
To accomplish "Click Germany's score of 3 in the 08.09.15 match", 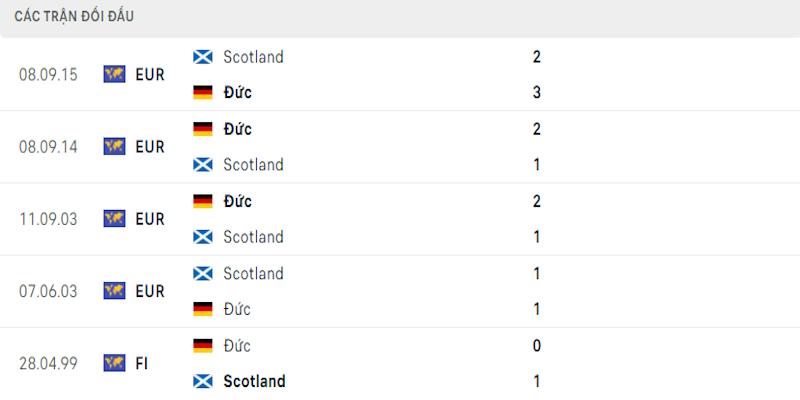I will tap(537, 93).
